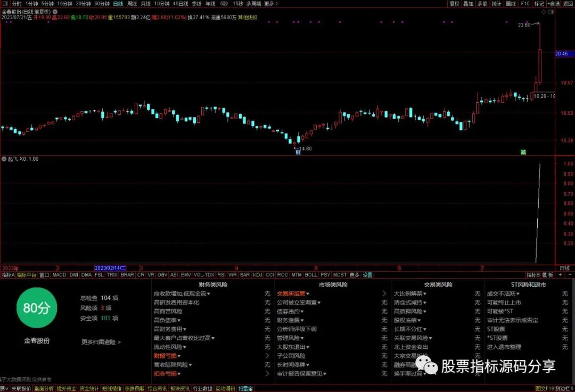This screenshot has height=392, width=575.
Task: Click the plus zoom button beside 模板
Action: click(x=560, y=275)
